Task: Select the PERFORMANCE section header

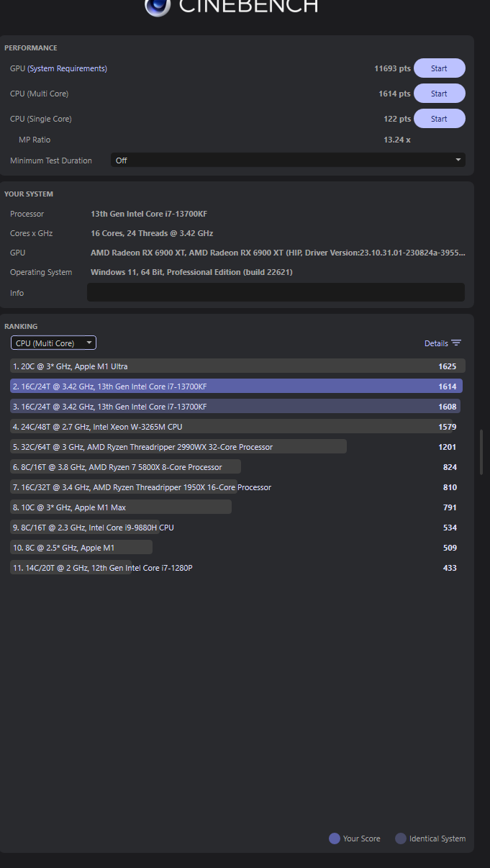Action: click(x=30, y=48)
